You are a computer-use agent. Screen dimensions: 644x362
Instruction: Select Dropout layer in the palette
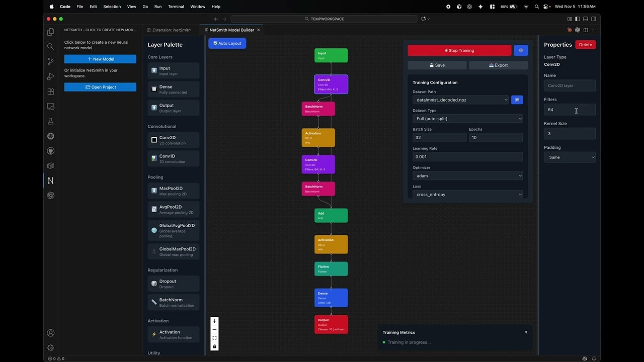tap(174, 284)
